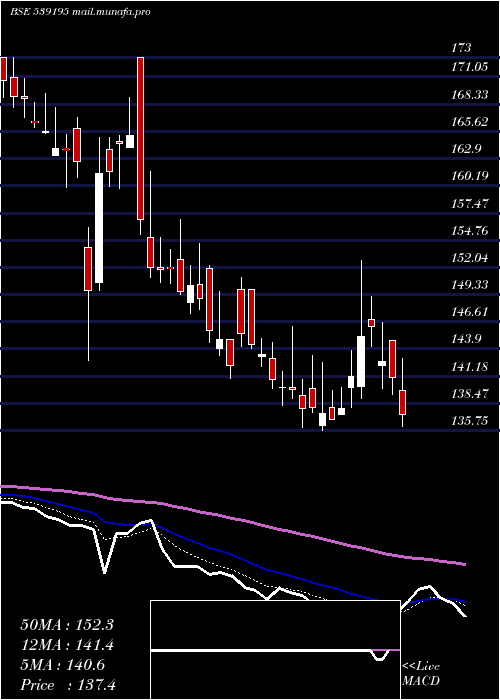
Task: Click the 152.04 price axis label
Action: pos(469,258)
